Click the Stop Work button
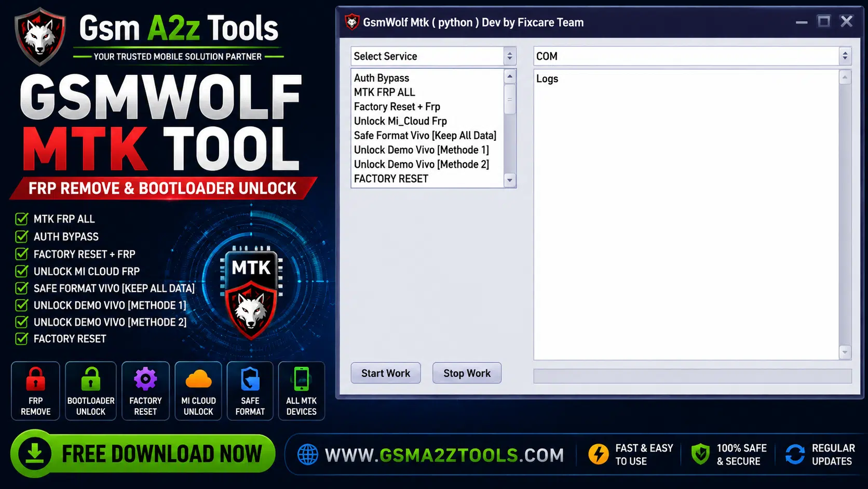Viewport: 868px width, 489px height. click(467, 373)
